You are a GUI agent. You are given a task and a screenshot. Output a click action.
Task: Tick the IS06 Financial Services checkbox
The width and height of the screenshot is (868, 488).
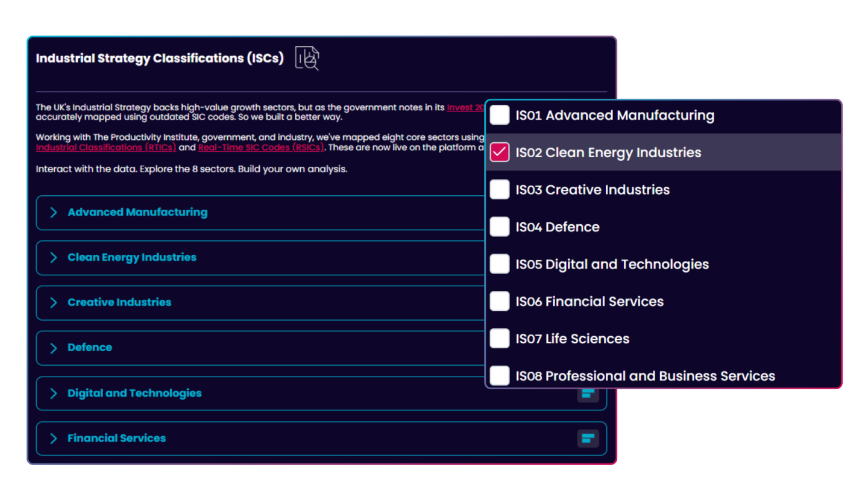click(499, 301)
